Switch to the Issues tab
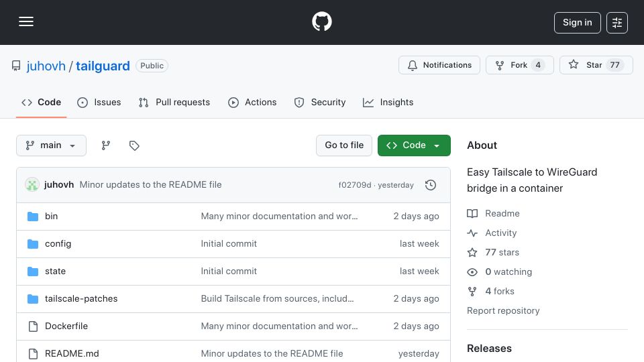 click(99, 102)
